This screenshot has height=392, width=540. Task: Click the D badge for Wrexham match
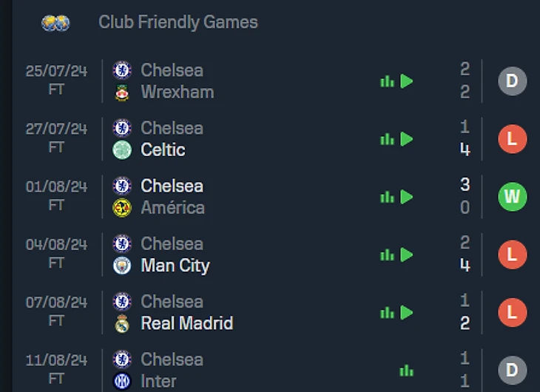(x=512, y=81)
